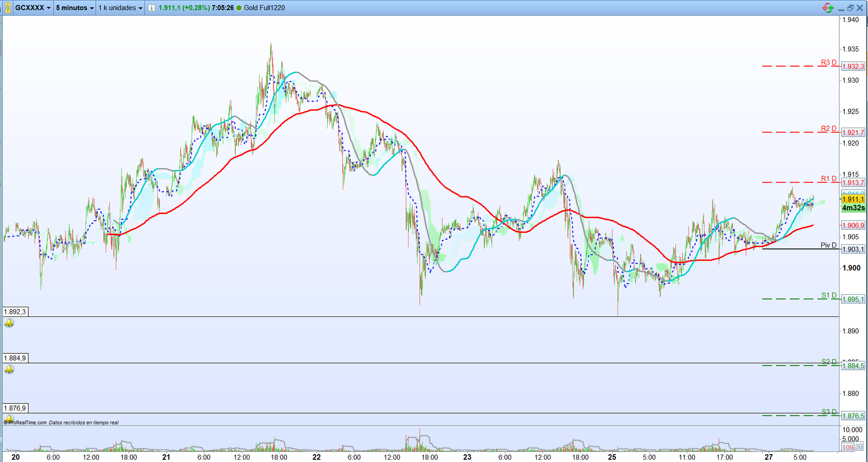The height and width of the screenshot is (462, 868).
Task: Click date 27 on time axis
Action: [769, 457]
